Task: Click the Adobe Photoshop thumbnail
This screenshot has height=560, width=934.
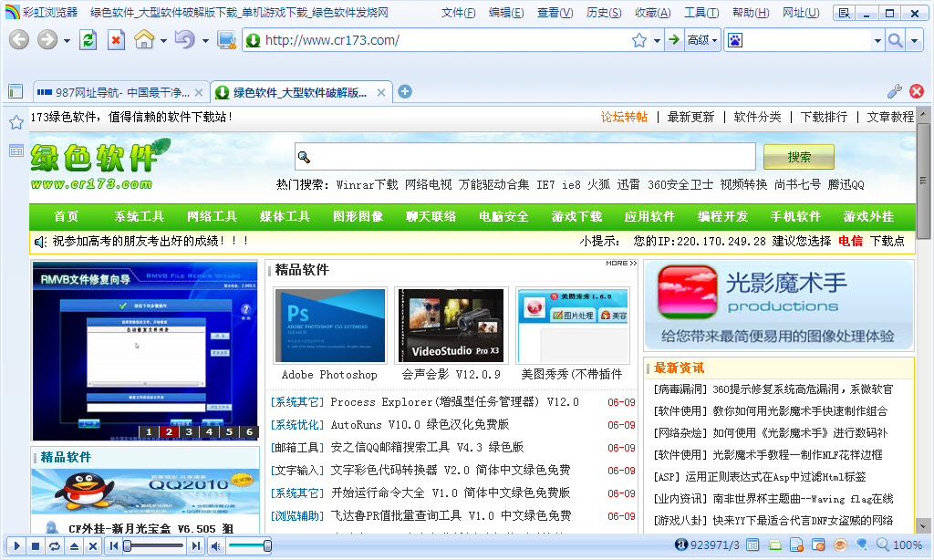Action: (330, 326)
